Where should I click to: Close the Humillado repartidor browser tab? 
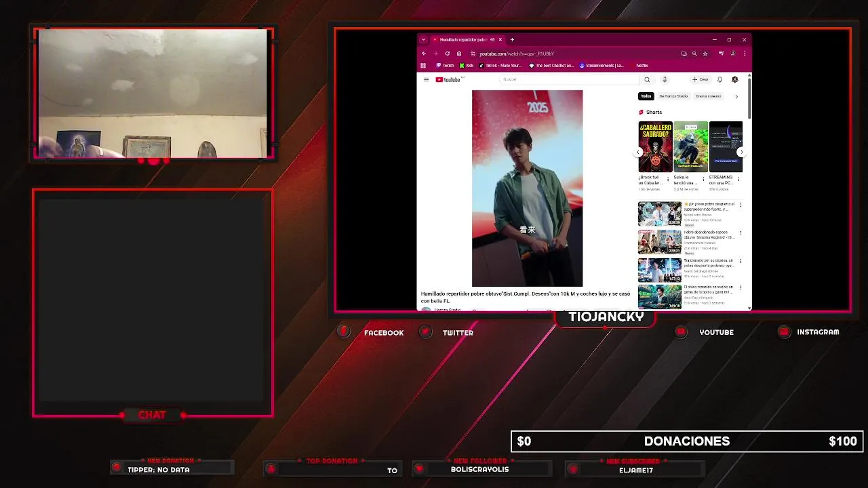point(500,39)
